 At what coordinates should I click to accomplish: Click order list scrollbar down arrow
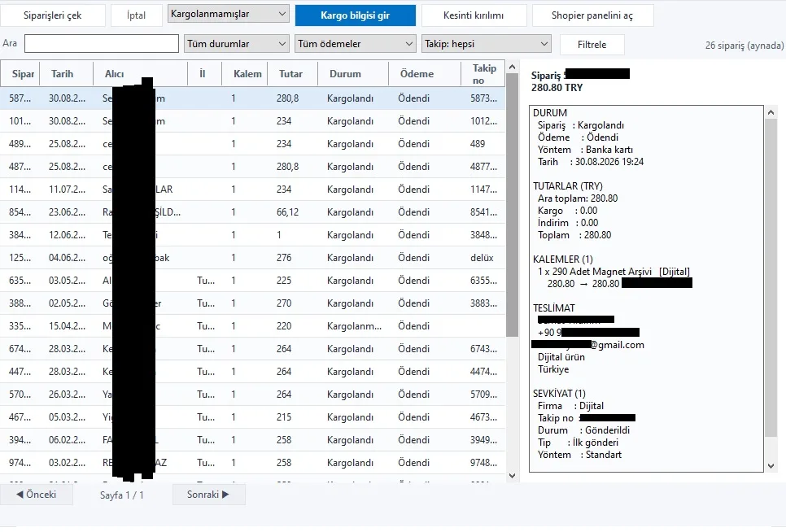512,476
